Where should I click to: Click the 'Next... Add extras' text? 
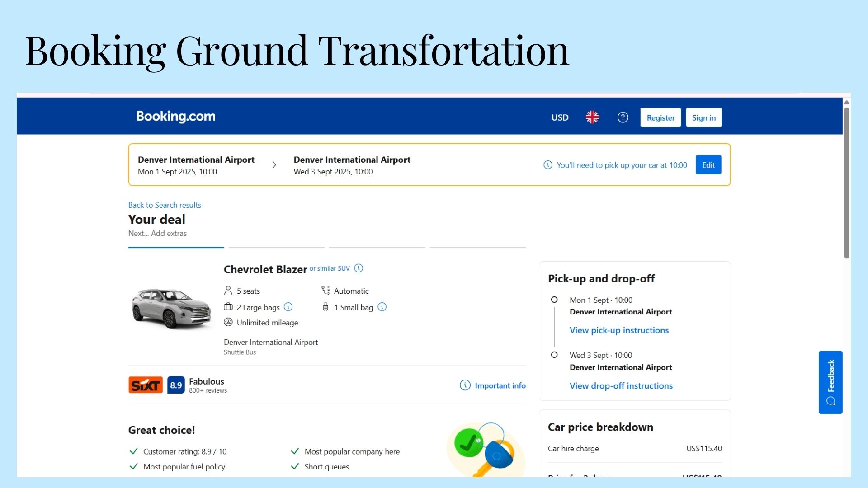tap(157, 234)
